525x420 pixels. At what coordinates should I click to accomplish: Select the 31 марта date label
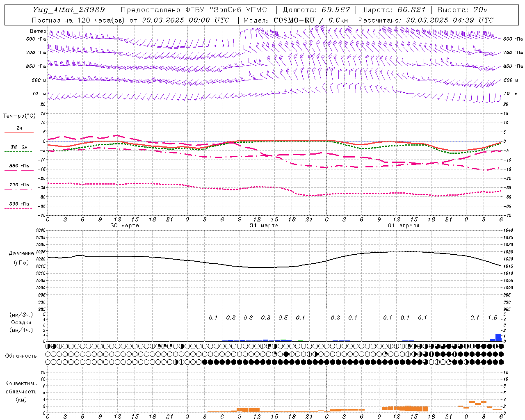264,226
